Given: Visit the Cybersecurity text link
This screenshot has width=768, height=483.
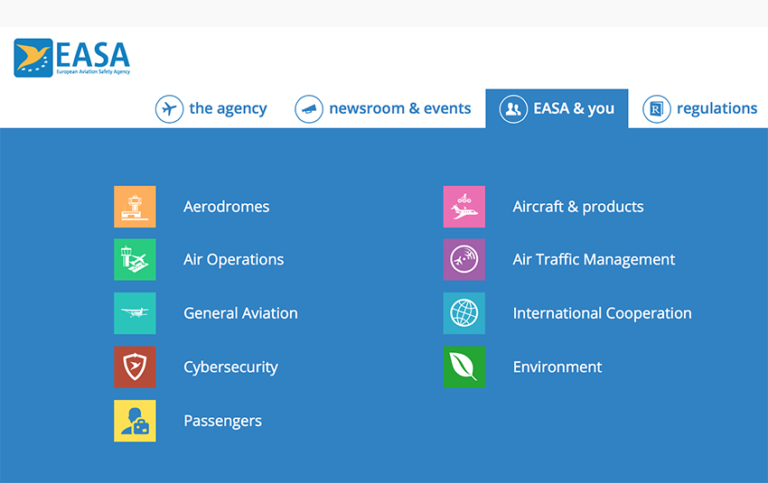Looking at the screenshot, I should [230, 367].
